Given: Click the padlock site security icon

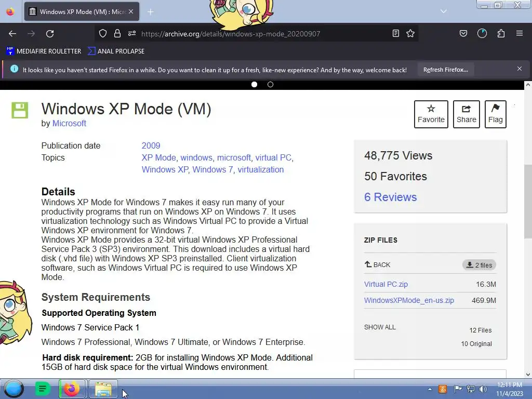Looking at the screenshot, I should tap(117, 33).
